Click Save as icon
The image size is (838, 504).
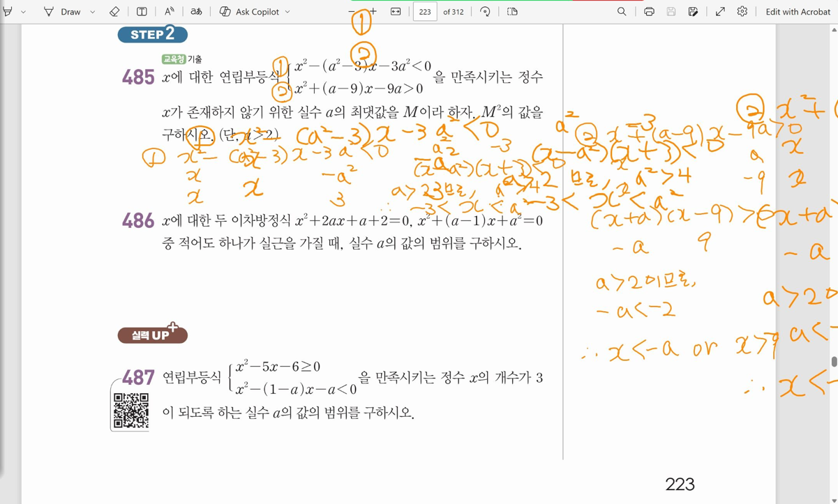point(693,12)
